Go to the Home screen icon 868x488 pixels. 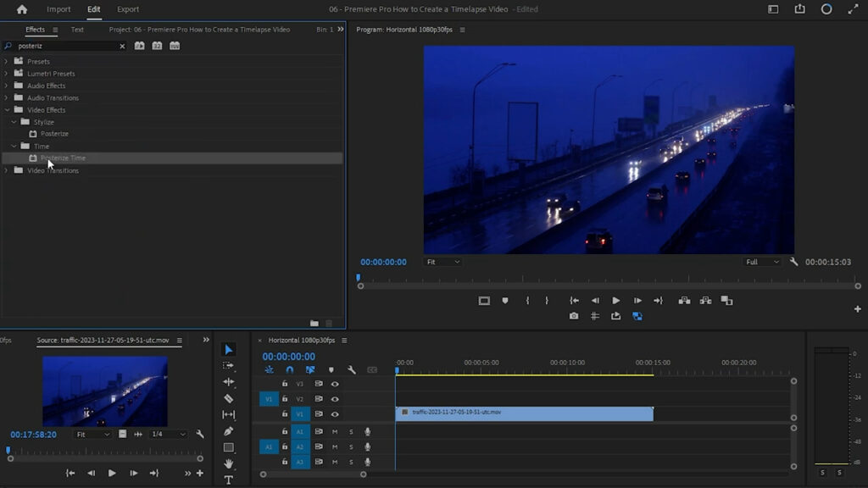click(21, 9)
